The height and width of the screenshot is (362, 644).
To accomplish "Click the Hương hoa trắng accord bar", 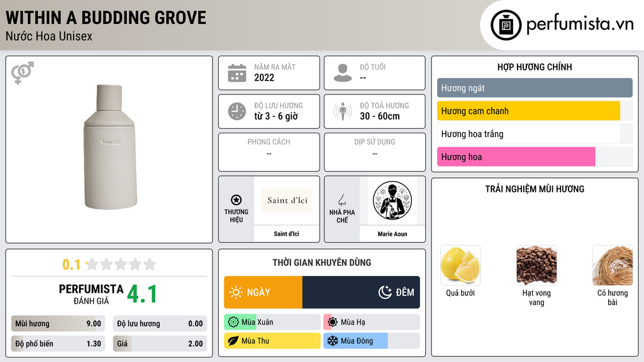I will click(x=535, y=134).
